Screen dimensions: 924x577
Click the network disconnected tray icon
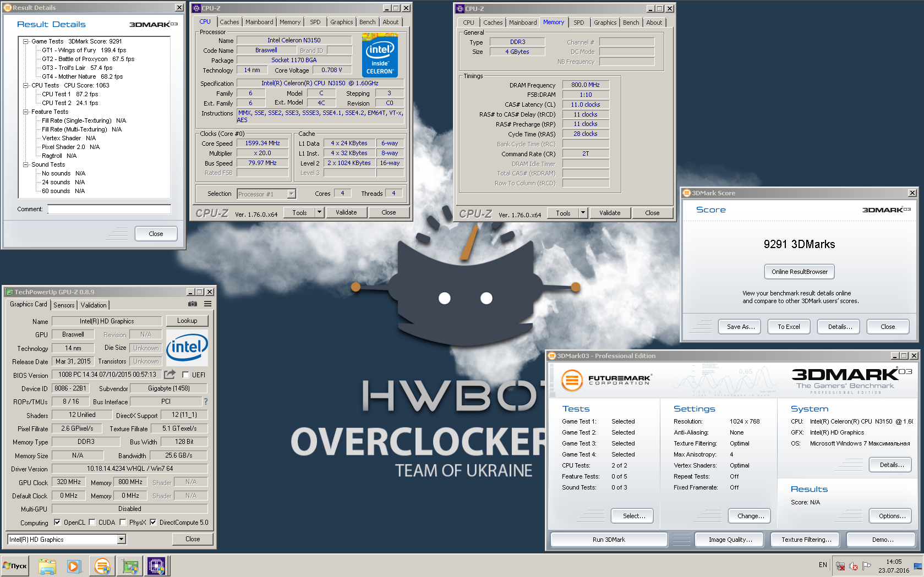tap(840, 565)
